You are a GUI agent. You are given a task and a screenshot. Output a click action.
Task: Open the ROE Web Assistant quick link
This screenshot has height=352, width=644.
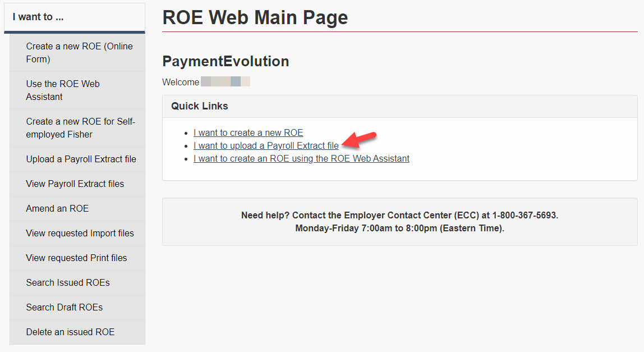pyautogui.click(x=301, y=159)
